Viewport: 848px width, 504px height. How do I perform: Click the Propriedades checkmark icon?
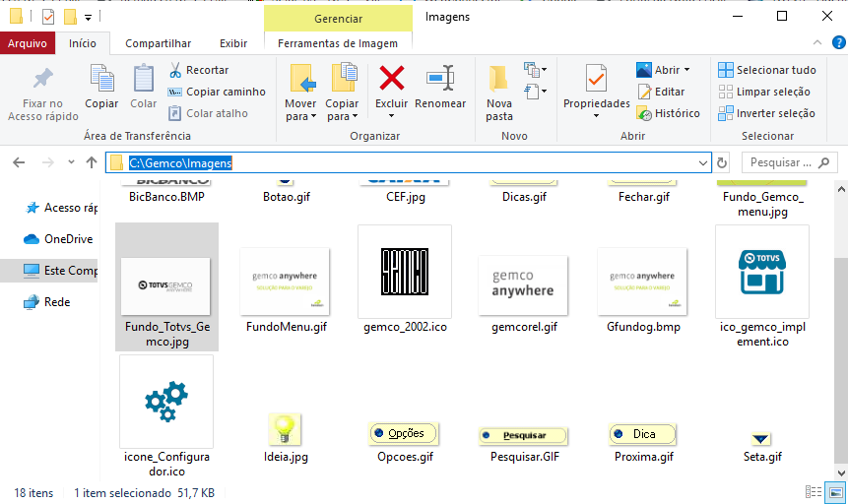pos(597,79)
